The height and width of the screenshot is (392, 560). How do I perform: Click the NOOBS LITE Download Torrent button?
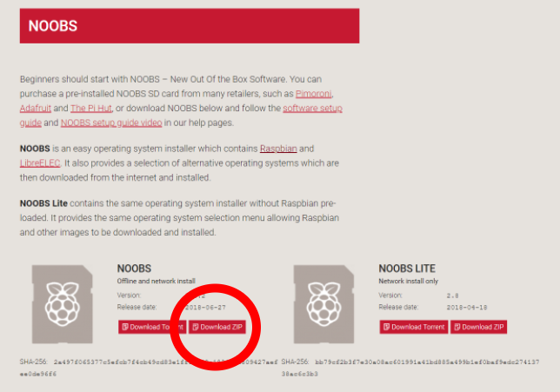click(x=414, y=327)
